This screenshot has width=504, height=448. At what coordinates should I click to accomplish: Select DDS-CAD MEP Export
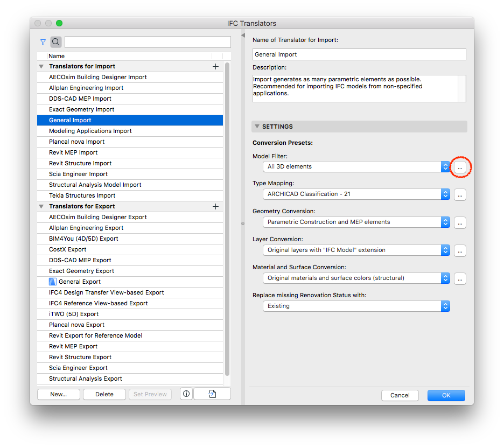pyautogui.click(x=130, y=260)
